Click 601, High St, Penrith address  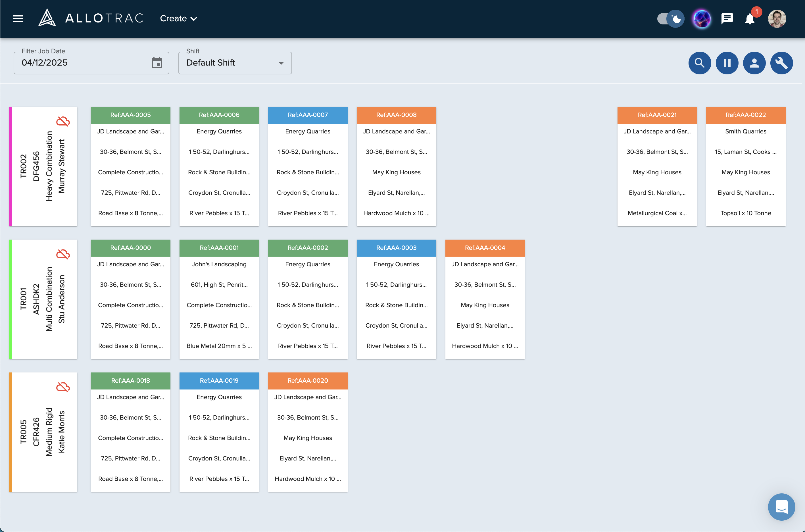point(219,285)
